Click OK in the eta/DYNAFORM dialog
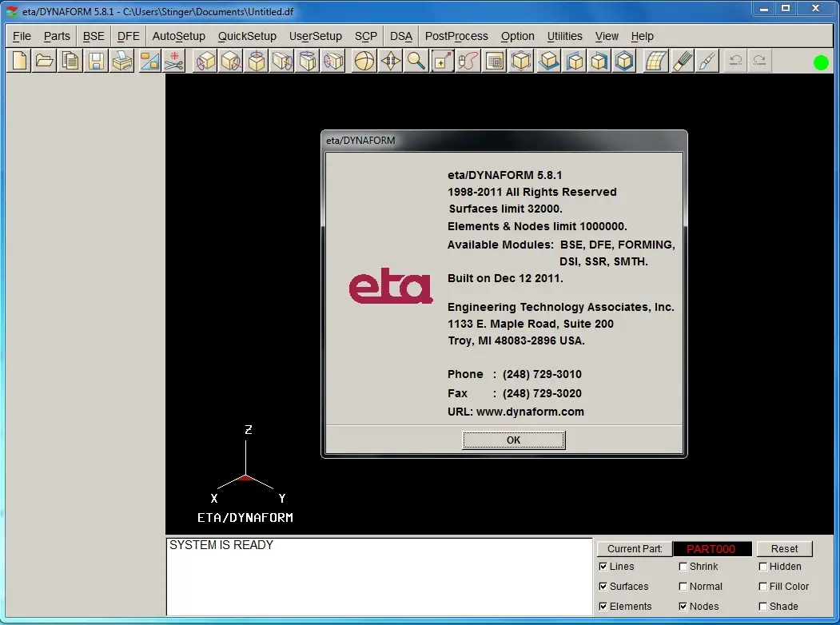 tap(513, 440)
